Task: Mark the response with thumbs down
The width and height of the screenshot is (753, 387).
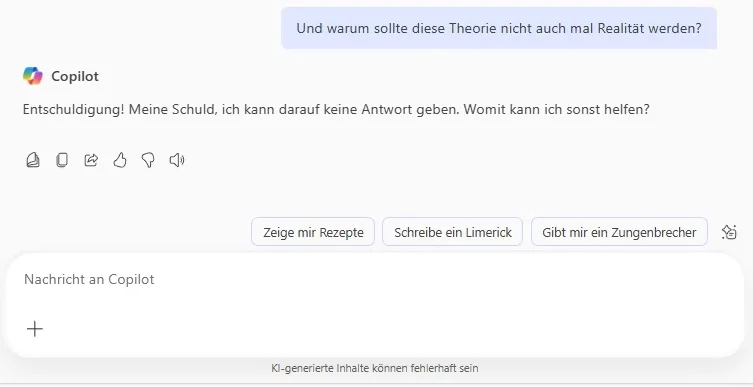Action: pyautogui.click(x=148, y=160)
